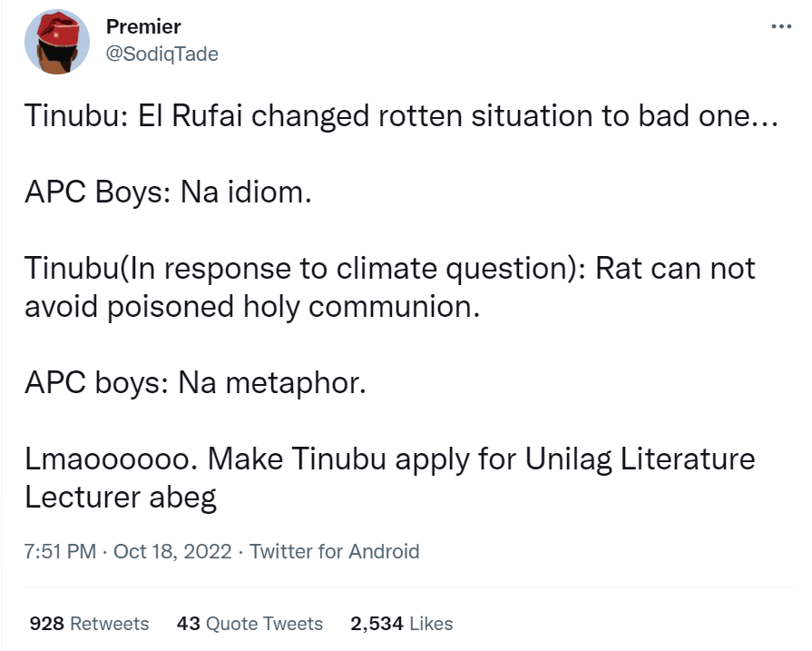This screenshot has height=651, width=812.
Task: Click the El Rufai rotten situation line
Action: (399, 118)
